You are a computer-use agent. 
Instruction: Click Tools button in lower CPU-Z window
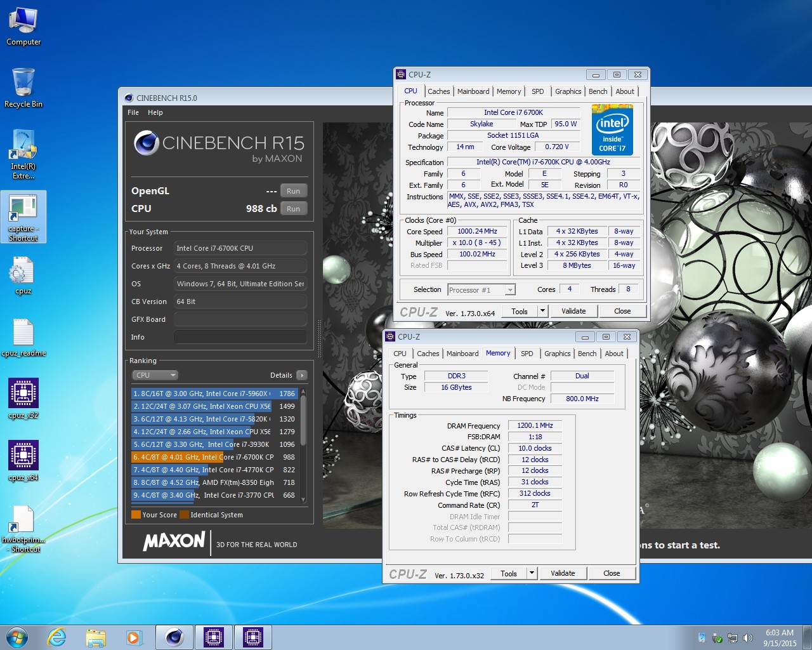click(509, 573)
